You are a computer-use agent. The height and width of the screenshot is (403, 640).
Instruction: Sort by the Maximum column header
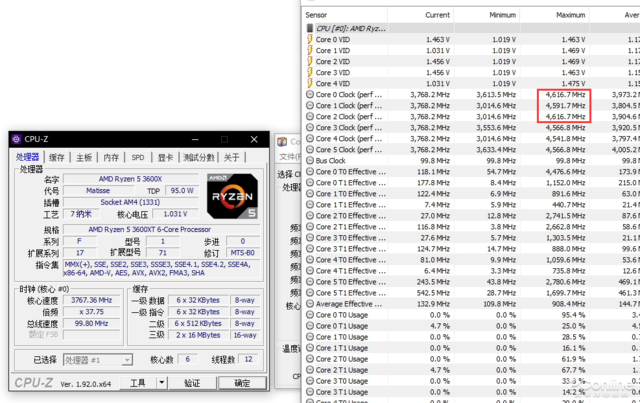554,15
